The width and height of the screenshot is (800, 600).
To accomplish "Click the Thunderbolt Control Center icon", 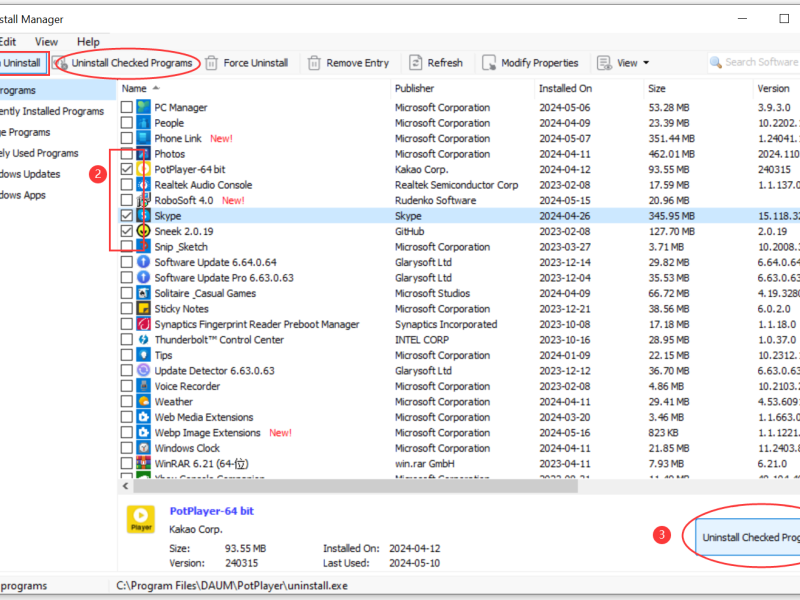I will point(143,340).
